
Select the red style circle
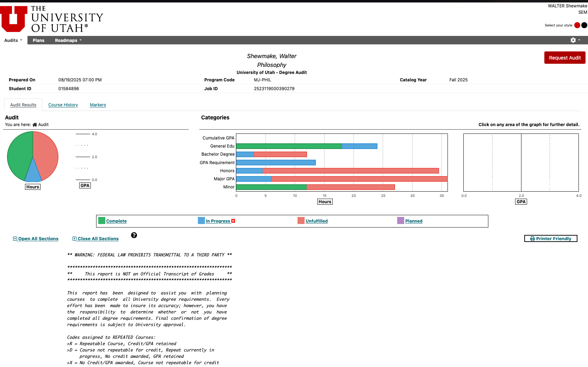click(x=577, y=25)
